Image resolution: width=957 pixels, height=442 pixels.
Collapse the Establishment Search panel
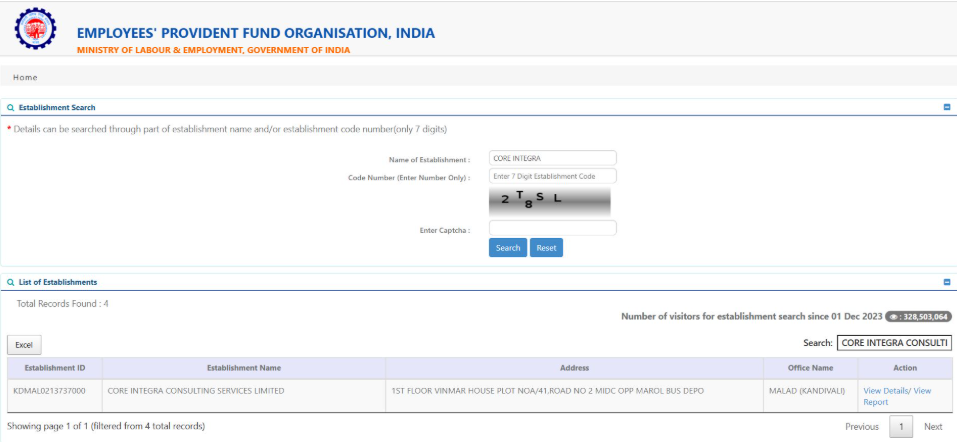[x=946, y=107]
